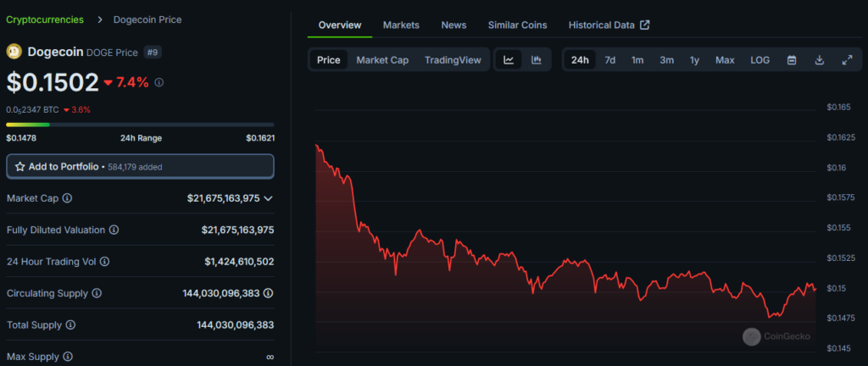Expand the Market Cap value chevron

[269, 198]
